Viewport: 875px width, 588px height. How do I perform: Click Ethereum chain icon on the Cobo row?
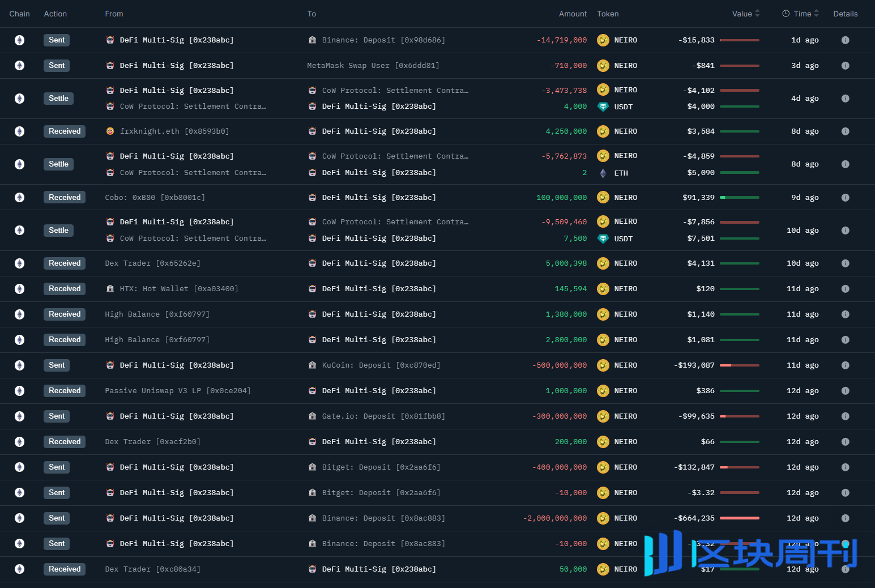19,198
